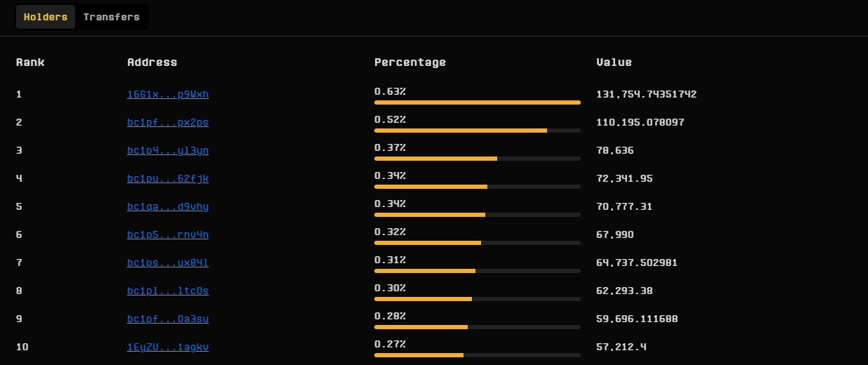This screenshot has width=868, height=365.
Task: Click the 0.27% percentage progress bar
Action: tap(477, 355)
